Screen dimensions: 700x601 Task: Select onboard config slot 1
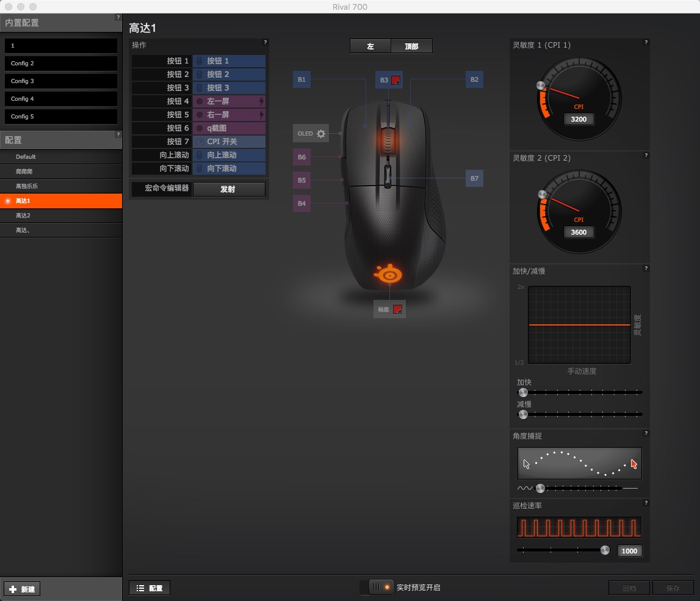tap(61, 46)
